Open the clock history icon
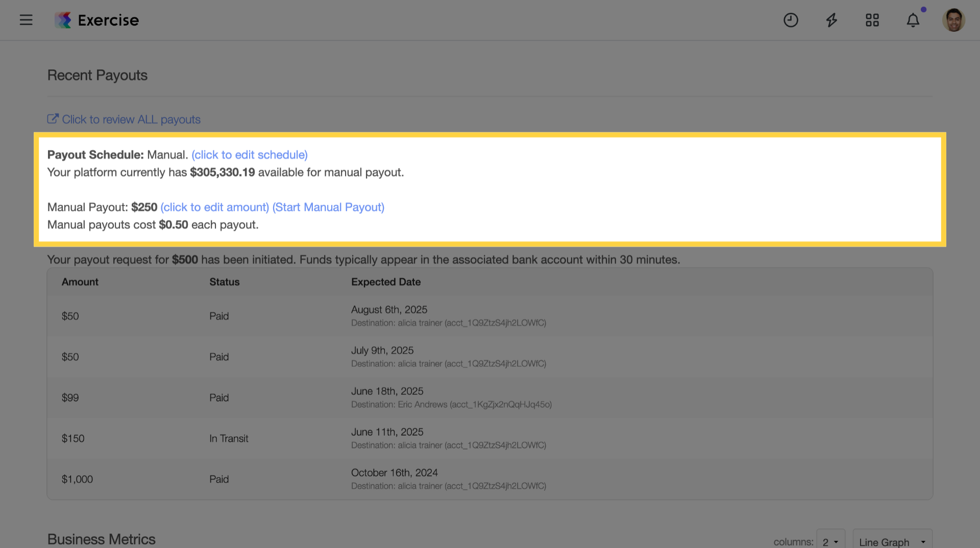The image size is (980, 548). click(791, 20)
